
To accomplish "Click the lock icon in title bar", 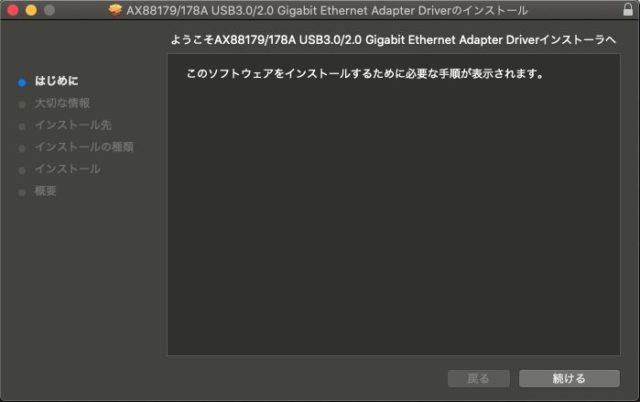I will pos(628,9).
